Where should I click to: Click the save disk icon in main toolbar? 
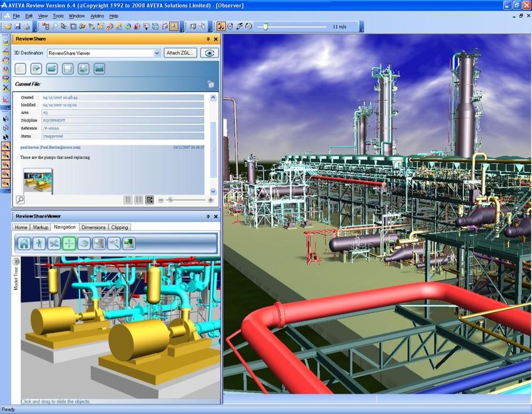point(18,26)
